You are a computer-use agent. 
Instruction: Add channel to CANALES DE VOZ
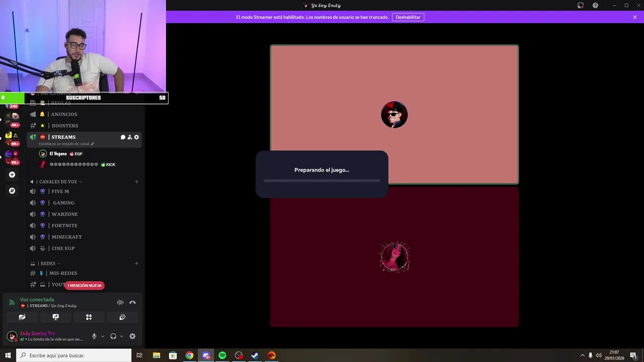[136, 182]
